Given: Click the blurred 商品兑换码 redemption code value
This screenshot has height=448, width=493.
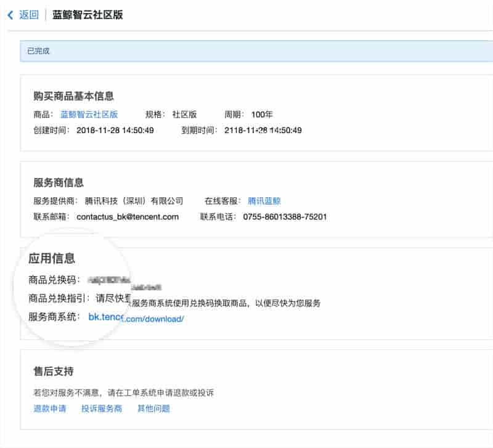Looking at the screenshot, I should pos(124,283).
